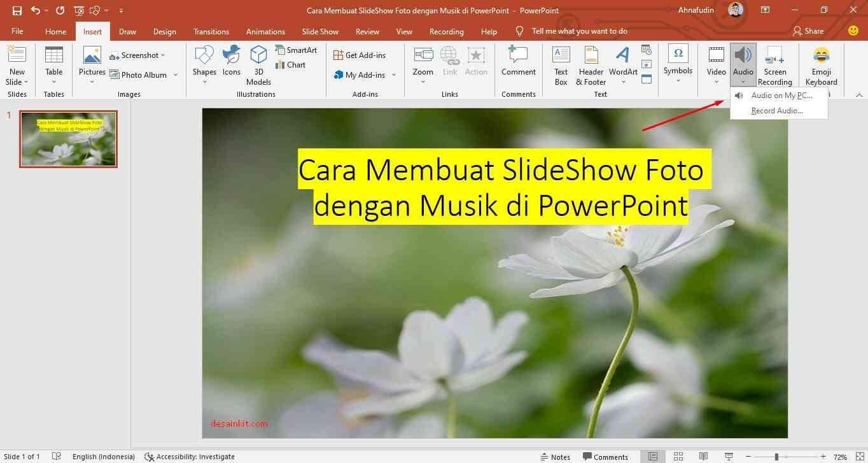Open Ribbon Display Options

point(766,10)
